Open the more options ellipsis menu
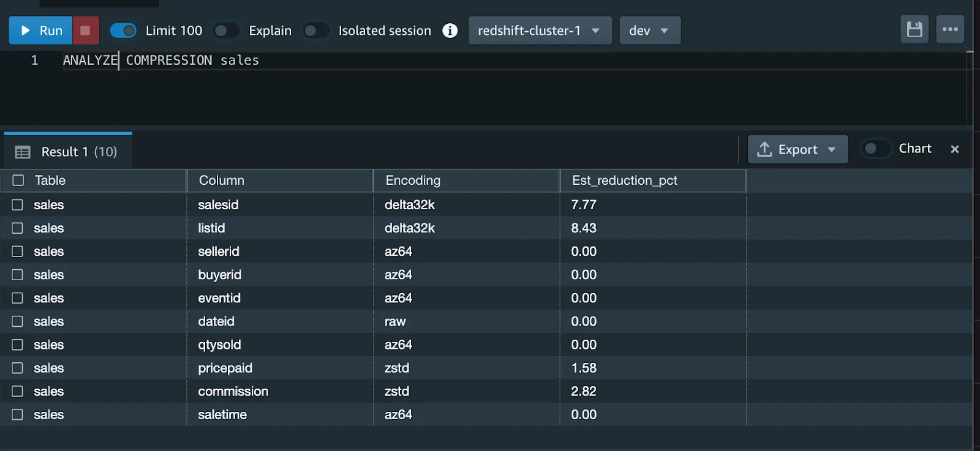 tap(950, 29)
